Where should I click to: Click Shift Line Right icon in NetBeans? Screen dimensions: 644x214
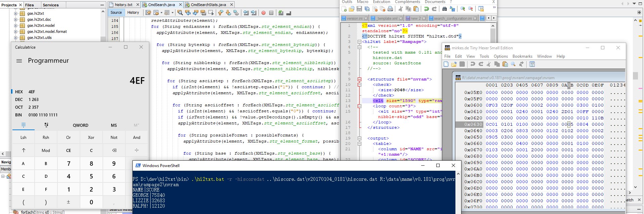(x=254, y=13)
